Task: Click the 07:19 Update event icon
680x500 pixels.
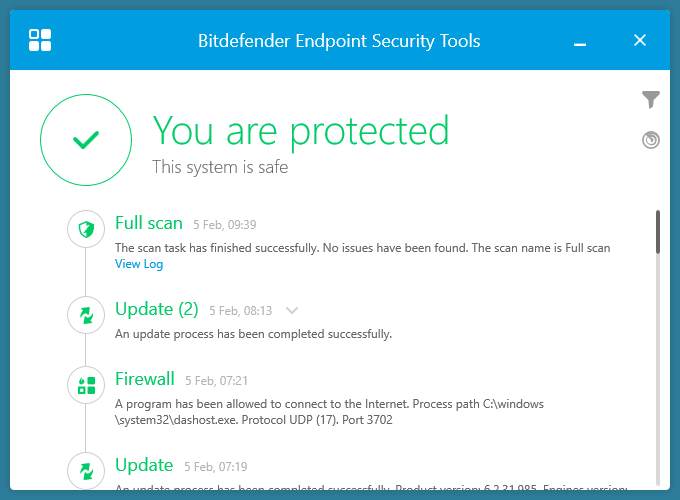Action: pyautogui.click(x=86, y=470)
